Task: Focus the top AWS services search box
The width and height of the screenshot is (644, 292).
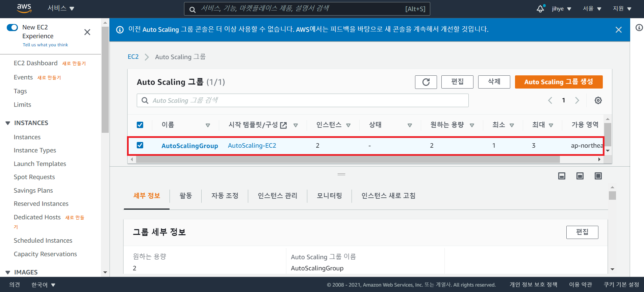Action: click(307, 9)
